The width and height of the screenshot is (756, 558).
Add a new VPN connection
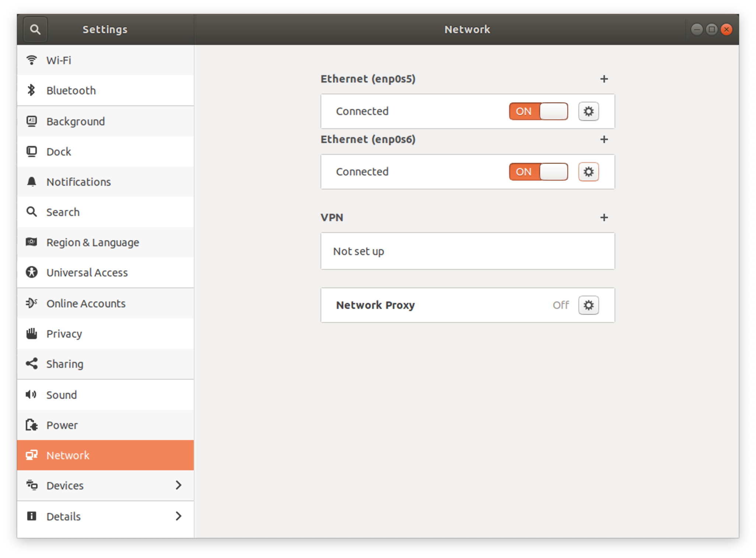coord(604,217)
